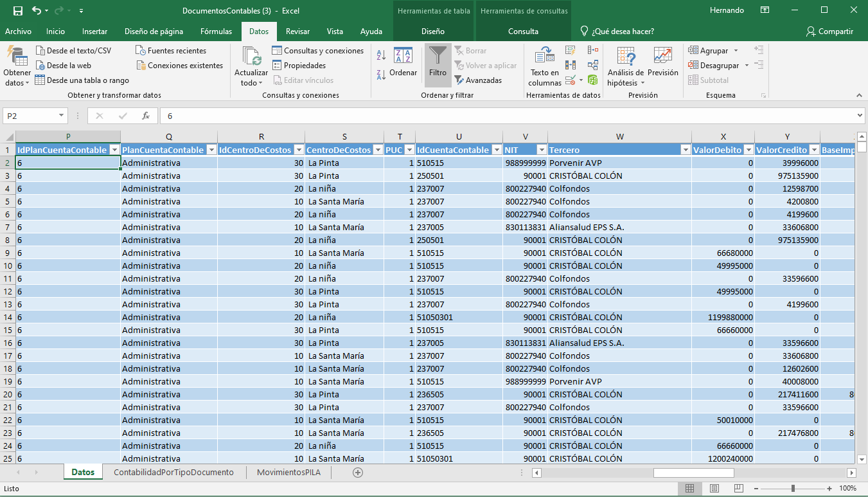Open the Diseño table tools tab
This screenshot has height=497, width=868.
click(x=433, y=32)
